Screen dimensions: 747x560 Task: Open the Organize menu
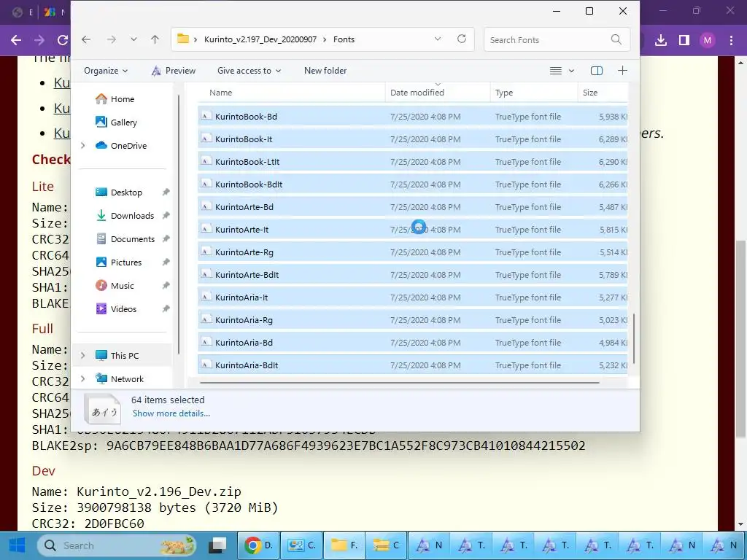point(106,71)
